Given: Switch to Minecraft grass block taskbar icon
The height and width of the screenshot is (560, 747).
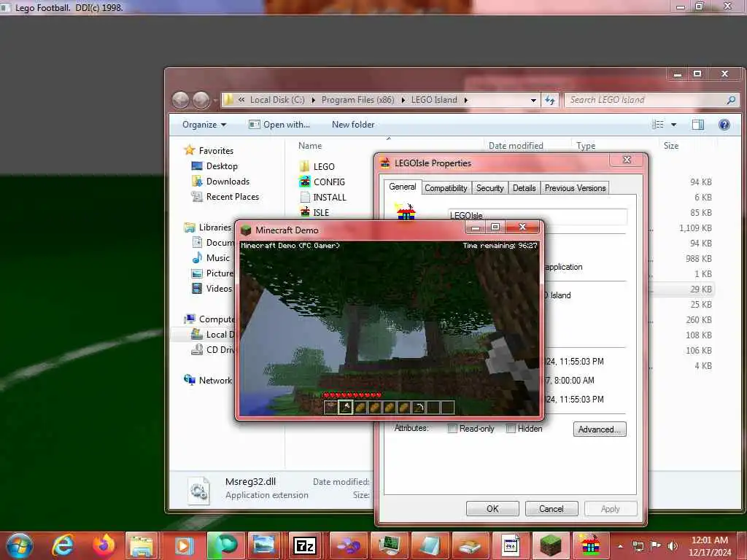Looking at the screenshot, I should (550, 545).
